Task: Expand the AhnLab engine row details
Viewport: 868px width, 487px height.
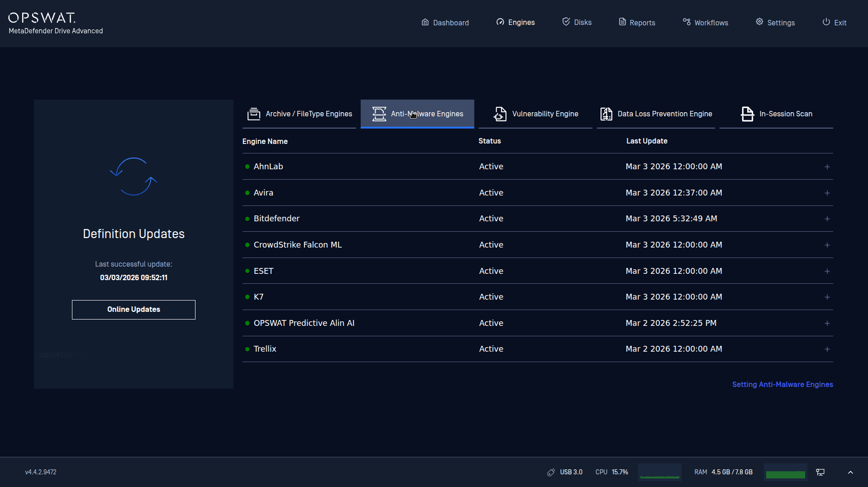Action: coord(827,167)
